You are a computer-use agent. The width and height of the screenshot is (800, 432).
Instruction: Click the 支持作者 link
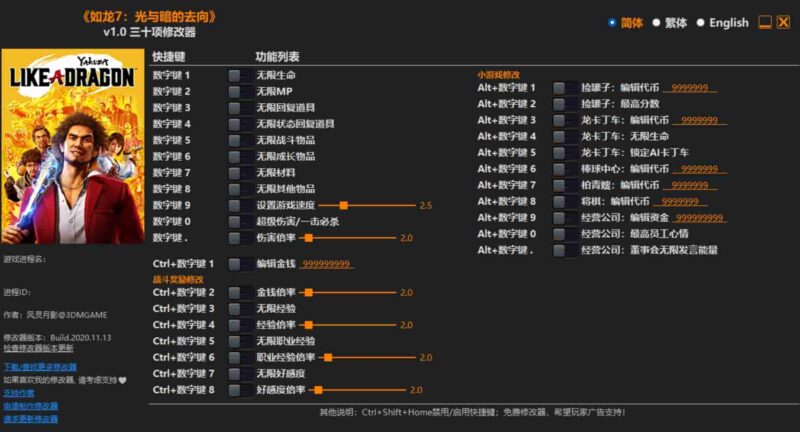(19, 393)
